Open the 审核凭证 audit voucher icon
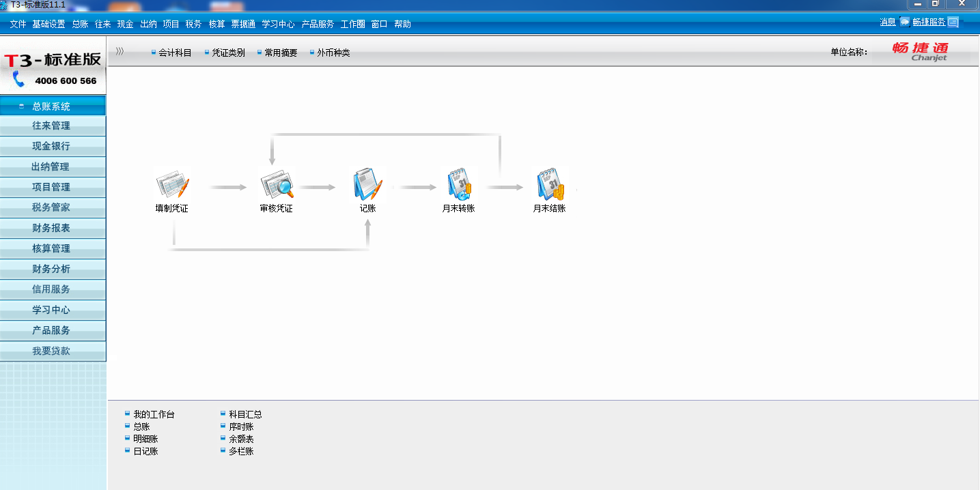 point(277,185)
